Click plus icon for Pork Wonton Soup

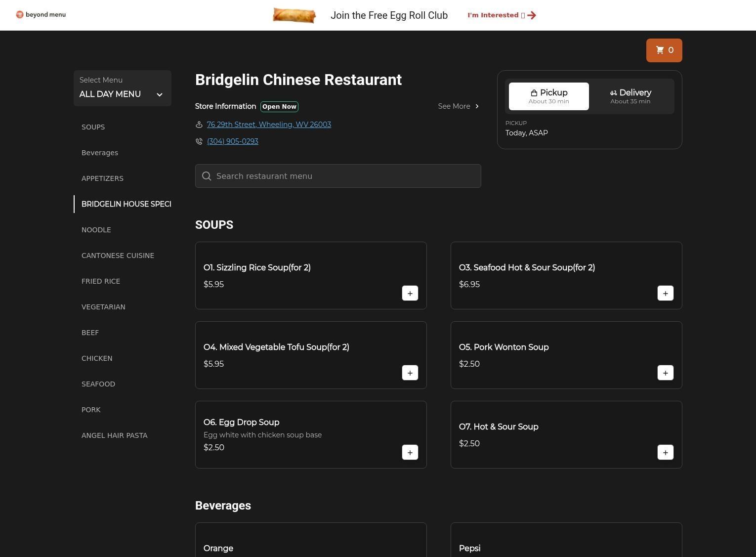[x=665, y=373]
